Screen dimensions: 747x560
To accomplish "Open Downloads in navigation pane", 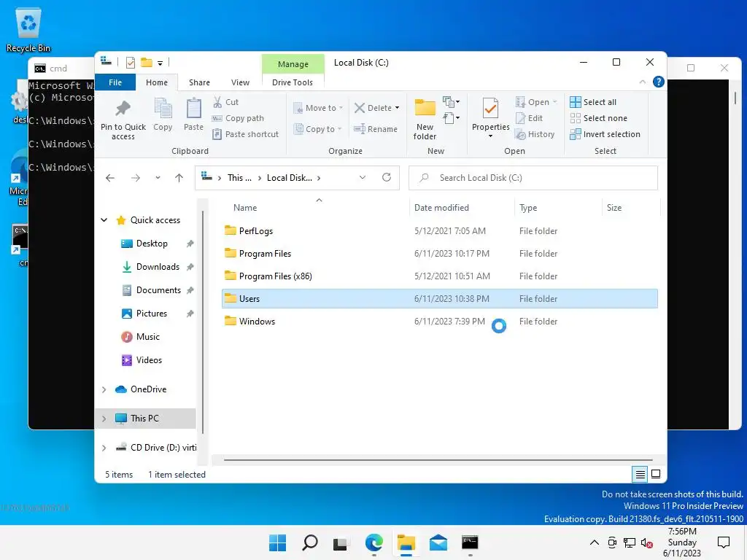I will point(158,267).
